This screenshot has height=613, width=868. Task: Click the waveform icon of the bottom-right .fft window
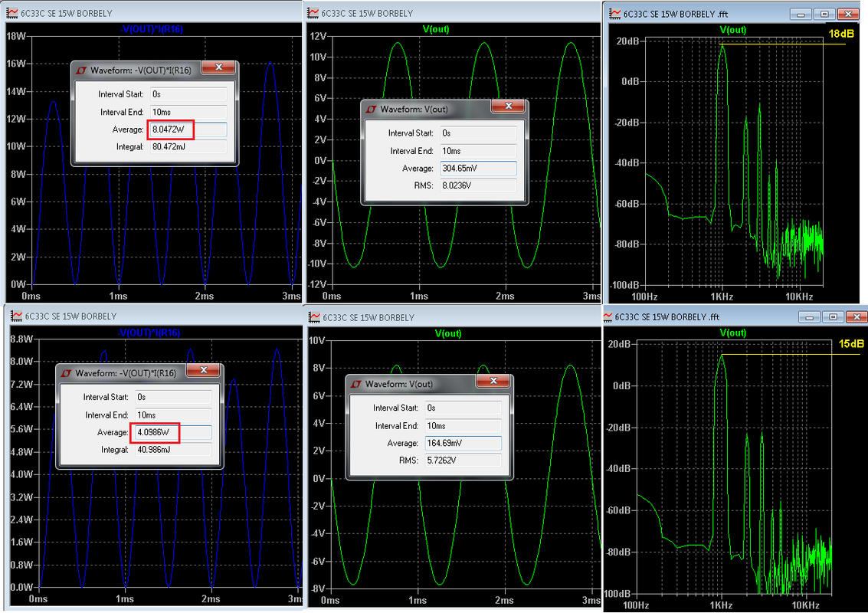[608, 316]
